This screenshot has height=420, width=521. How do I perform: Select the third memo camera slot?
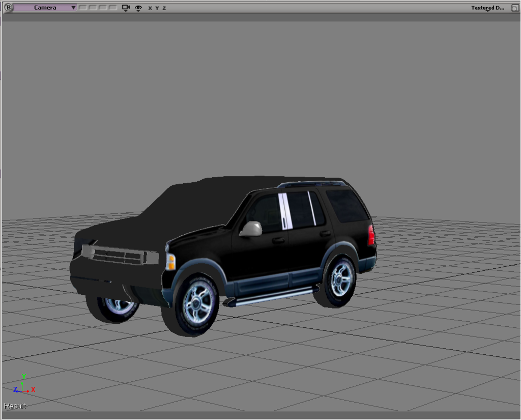(x=103, y=8)
